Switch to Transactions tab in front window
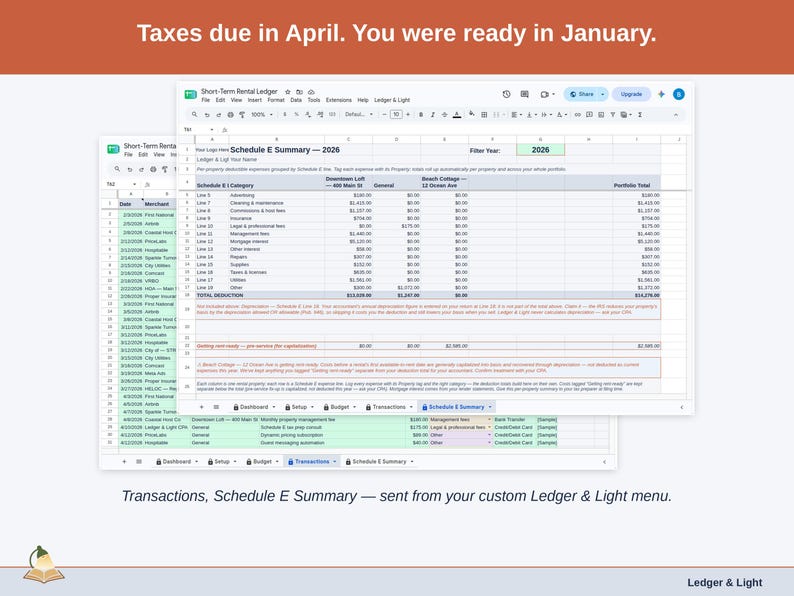The image size is (794, 596). pos(389,407)
